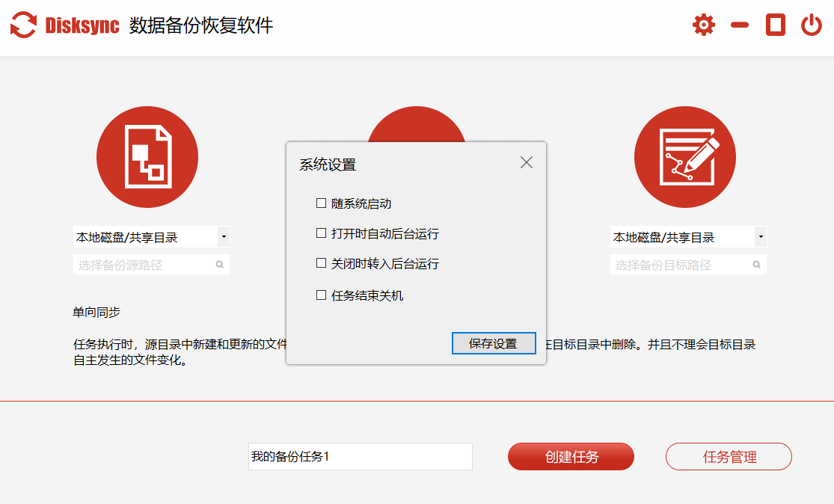This screenshot has width=834, height=504.
Task: Check the 关闭时转入后台运行 option
Action: pos(322,264)
